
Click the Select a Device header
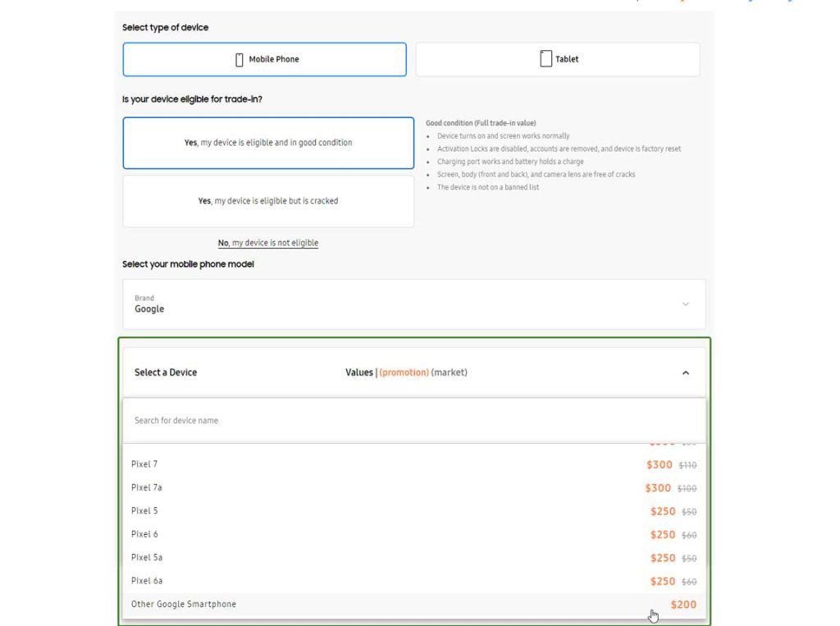coord(166,372)
